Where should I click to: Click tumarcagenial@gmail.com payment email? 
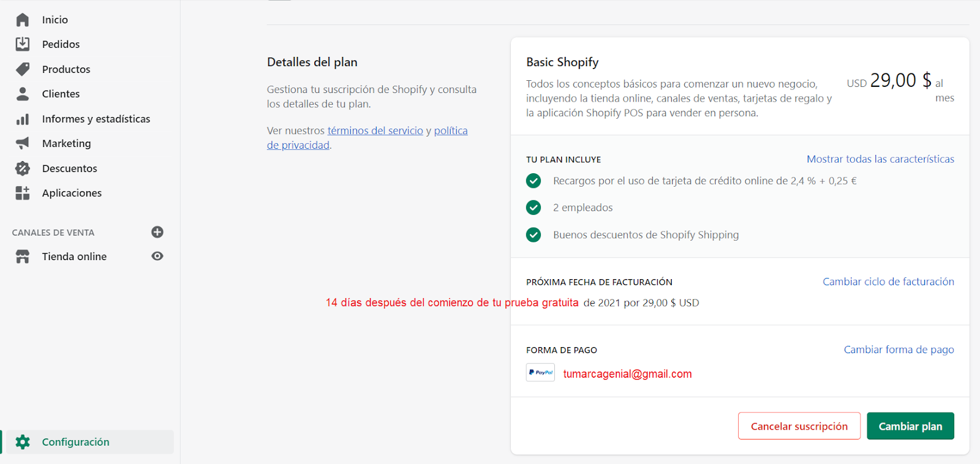point(627,374)
